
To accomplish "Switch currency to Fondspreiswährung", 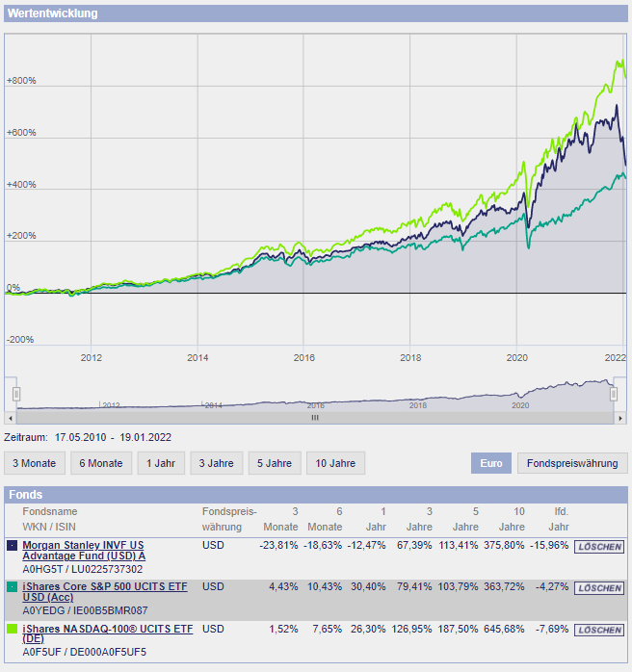I will pos(572,463).
